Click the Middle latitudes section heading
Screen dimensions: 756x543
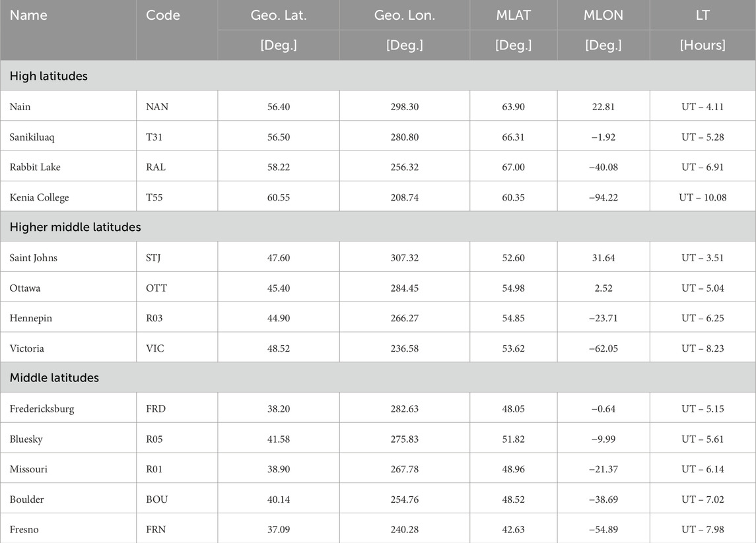point(54,377)
